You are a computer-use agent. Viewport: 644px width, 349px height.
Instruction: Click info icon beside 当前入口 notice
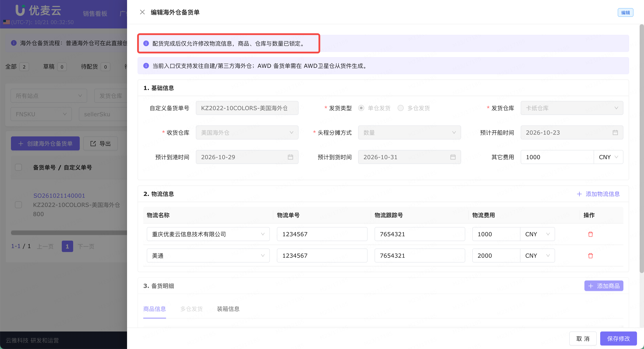146,66
